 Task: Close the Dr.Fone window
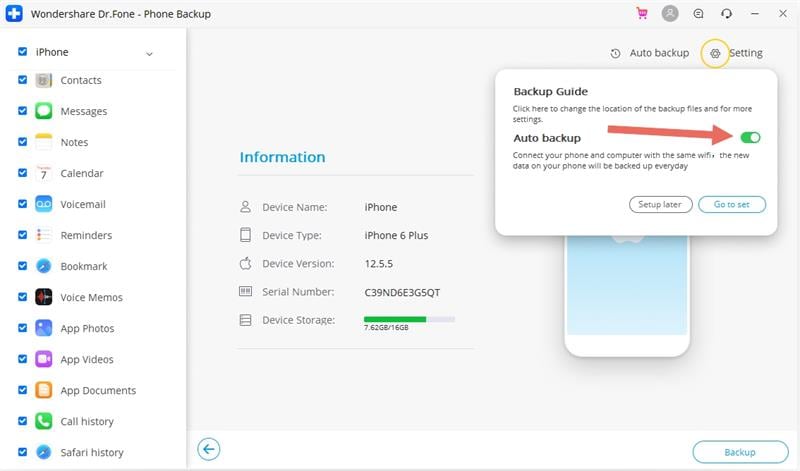click(783, 14)
